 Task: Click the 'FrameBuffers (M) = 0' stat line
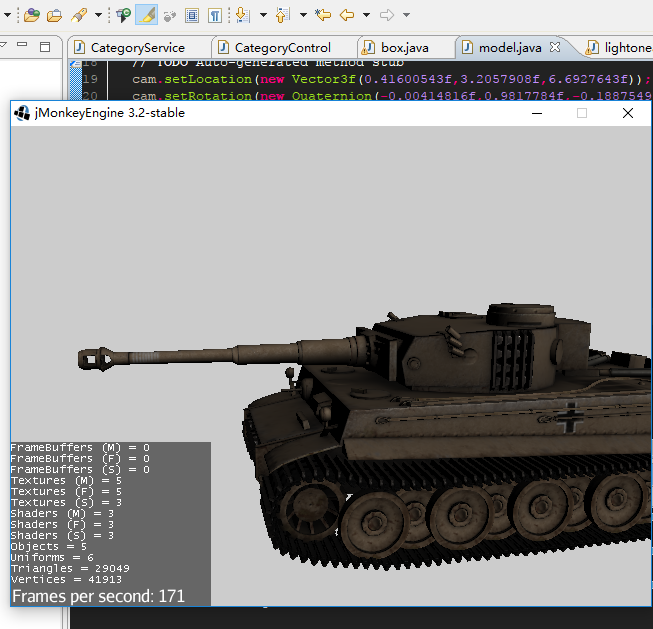tap(80, 447)
